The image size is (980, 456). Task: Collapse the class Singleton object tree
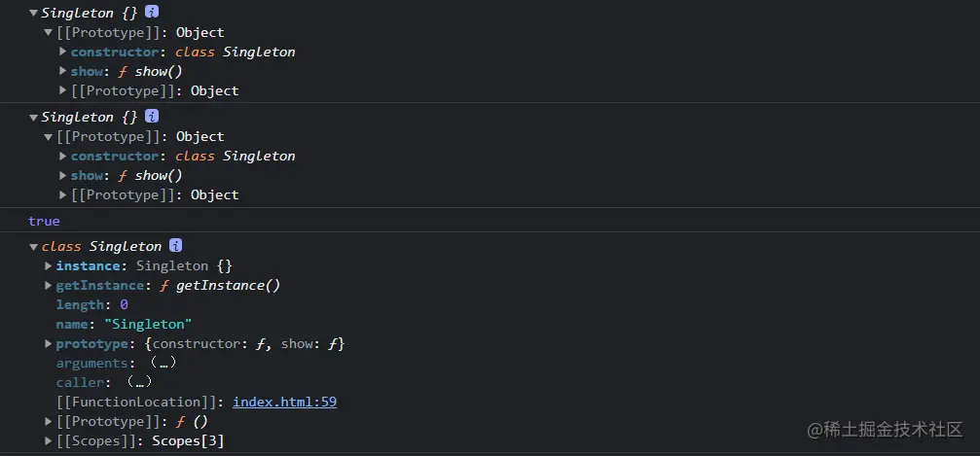(x=34, y=247)
